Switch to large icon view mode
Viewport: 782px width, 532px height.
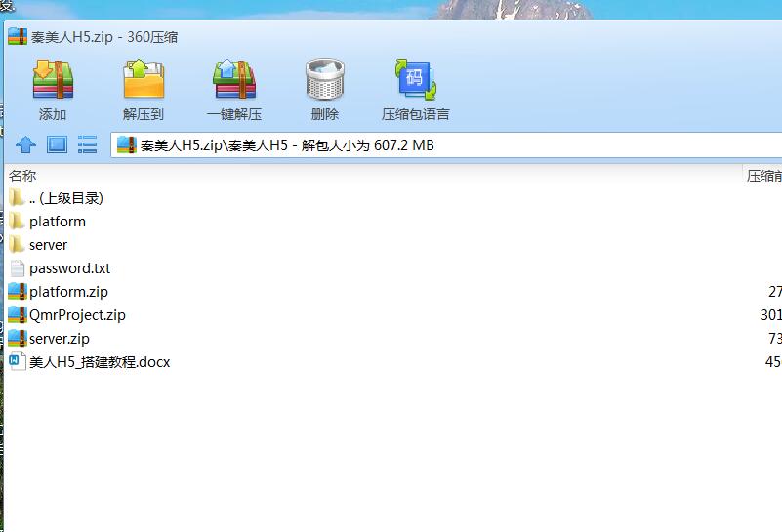click(x=57, y=145)
